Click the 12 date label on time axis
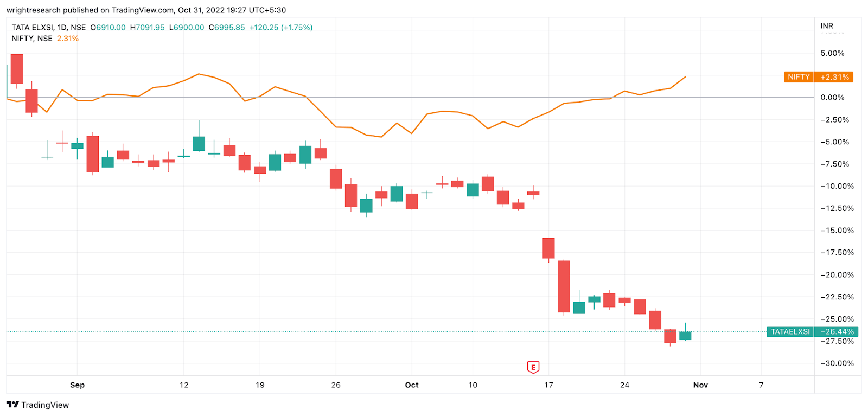The width and height of the screenshot is (868, 416). click(x=184, y=385)
